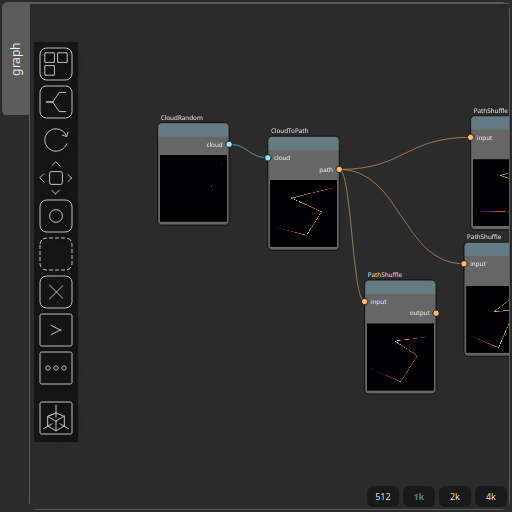Screen dimensions: 512x512
Task: Click the greater-than arrow icon
Action: [x=56, y=330]
